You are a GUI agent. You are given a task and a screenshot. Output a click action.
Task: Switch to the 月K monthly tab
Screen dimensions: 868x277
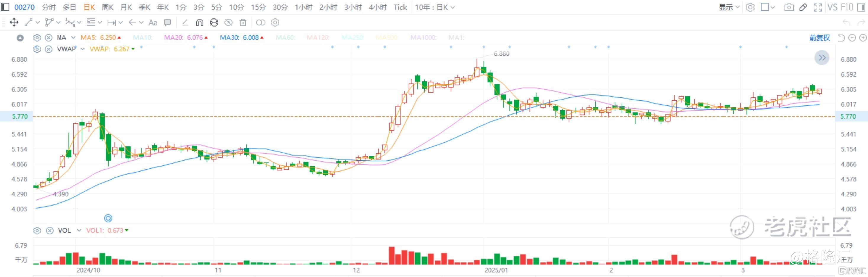pyautogui.click(x=126, y=7)
